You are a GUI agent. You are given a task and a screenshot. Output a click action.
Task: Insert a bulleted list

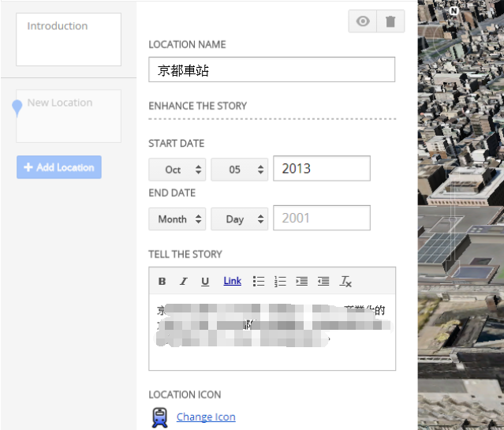click(x=259, y=281)
